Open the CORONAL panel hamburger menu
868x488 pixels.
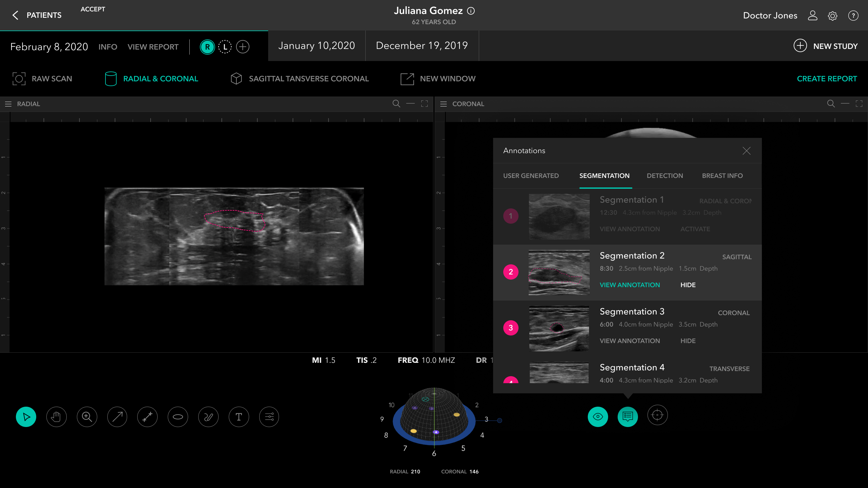(444, 104)
